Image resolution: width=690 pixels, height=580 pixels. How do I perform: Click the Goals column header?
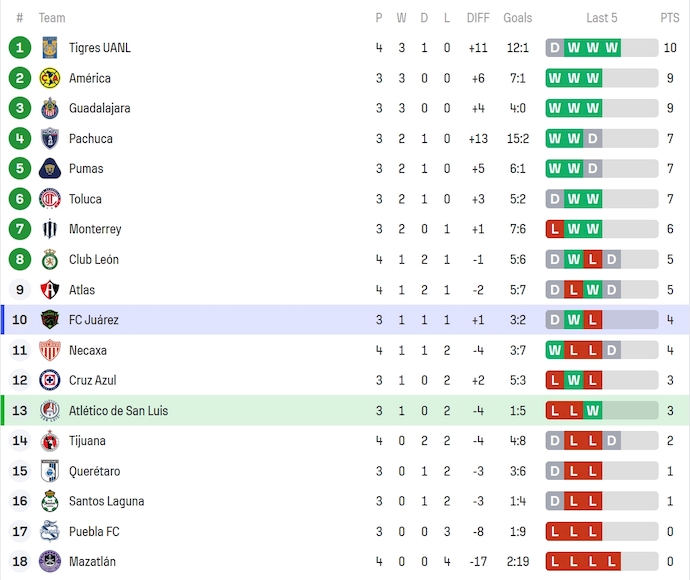(518, 18)
